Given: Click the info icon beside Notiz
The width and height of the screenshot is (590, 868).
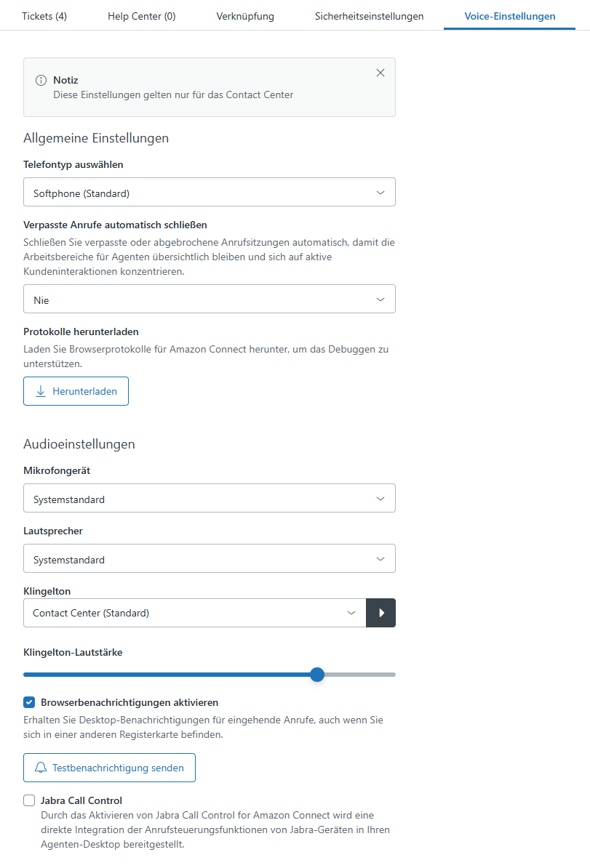Looking at the screenshot, I should pyautogui.click(x=41, y=80).
